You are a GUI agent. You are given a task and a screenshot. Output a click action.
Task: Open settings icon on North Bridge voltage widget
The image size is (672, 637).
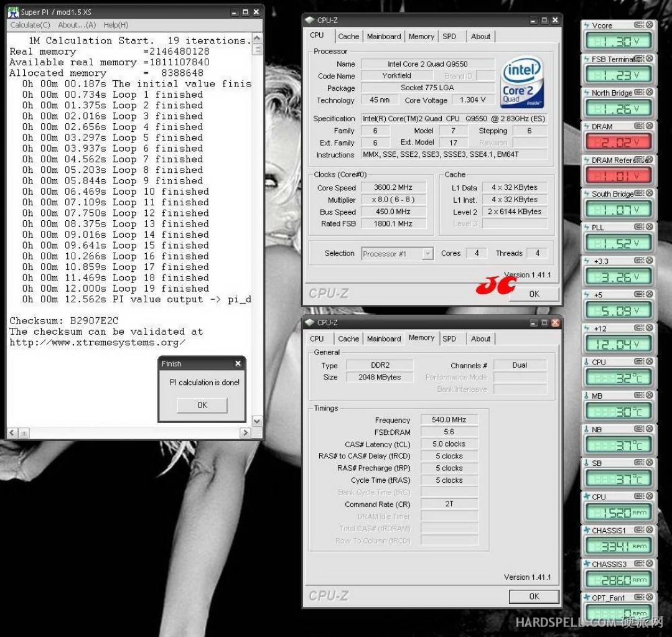coord(639,92)
